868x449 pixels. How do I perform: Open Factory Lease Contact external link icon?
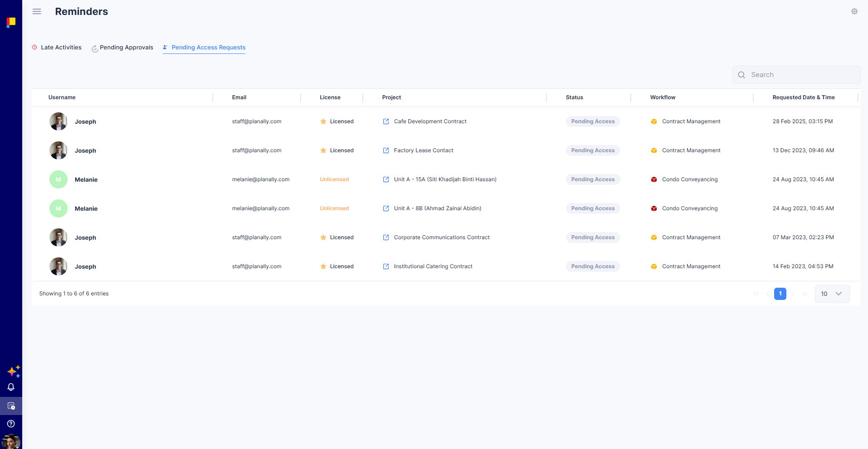(x=386, y=150)
